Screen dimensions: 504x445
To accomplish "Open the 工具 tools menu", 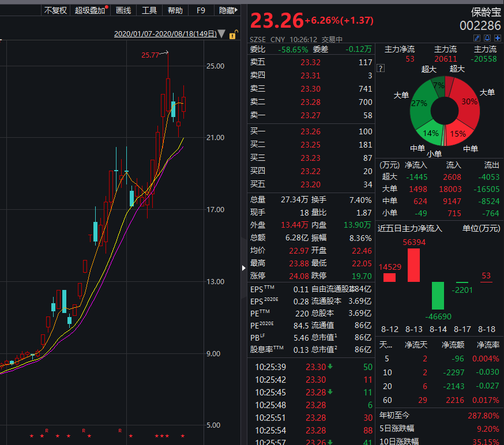I will coord(149,10).
